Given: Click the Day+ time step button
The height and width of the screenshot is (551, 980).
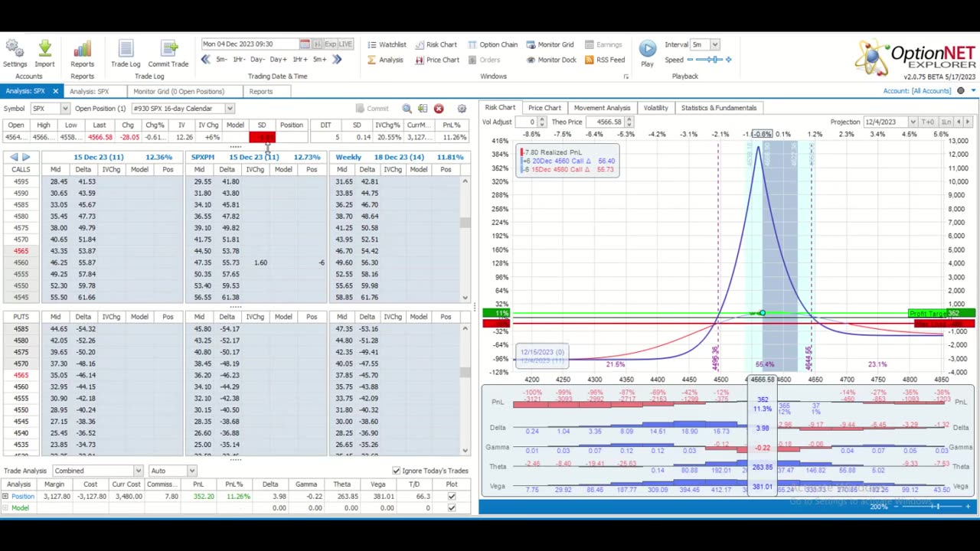Looking at the screenshot, I should point(278,60).
